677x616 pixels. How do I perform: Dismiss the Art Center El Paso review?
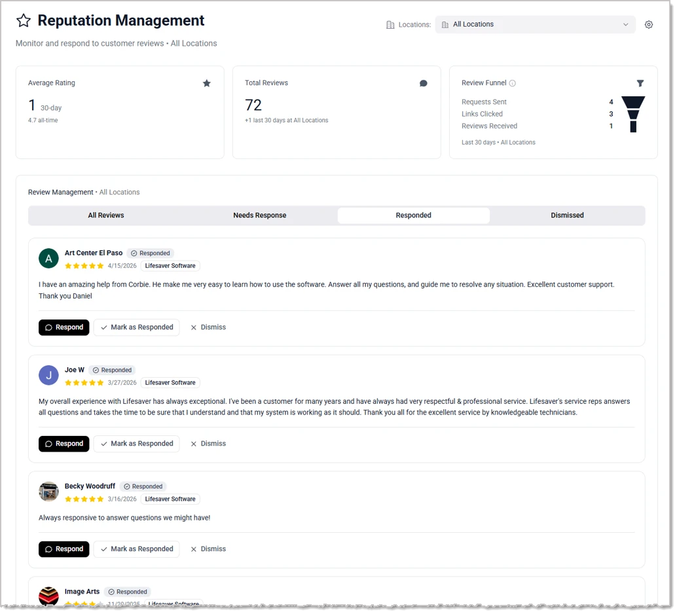click(210, 329)
